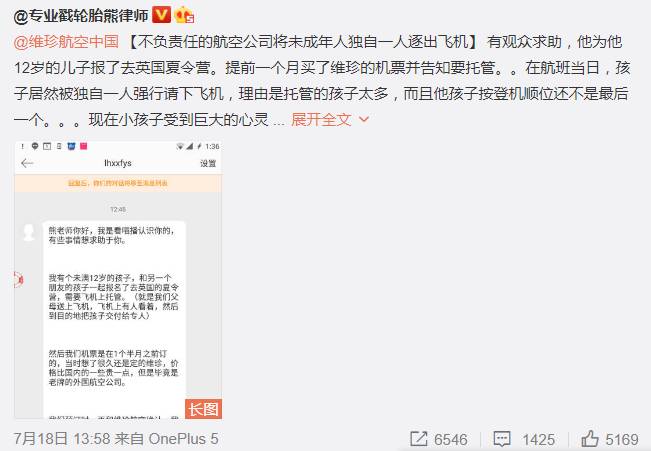Click back arrow in chat screenshot
651x451 pixels.
27,163
